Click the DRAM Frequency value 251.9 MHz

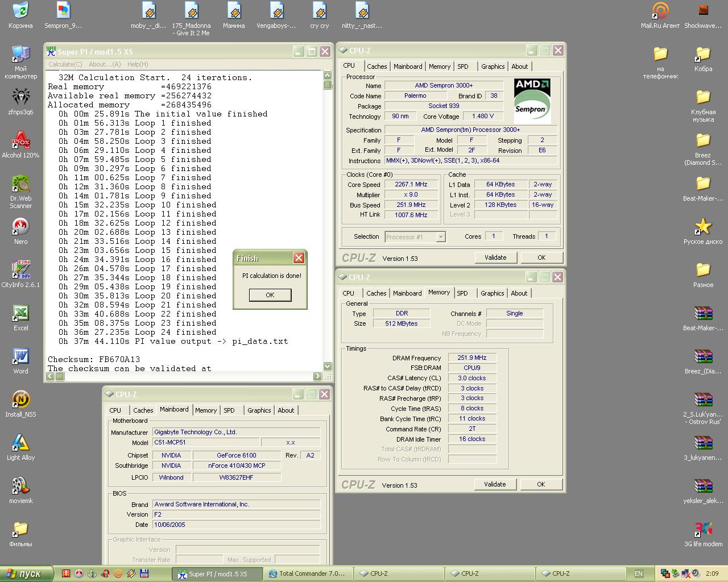coord(472,358)
